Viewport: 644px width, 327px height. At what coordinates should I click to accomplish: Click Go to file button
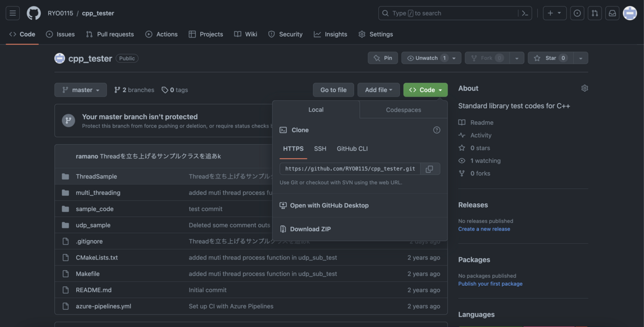[x=333, y=90]
